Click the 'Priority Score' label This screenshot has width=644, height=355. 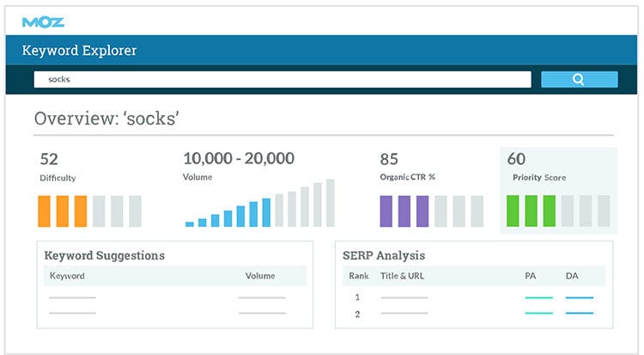(x=539, y=178)
